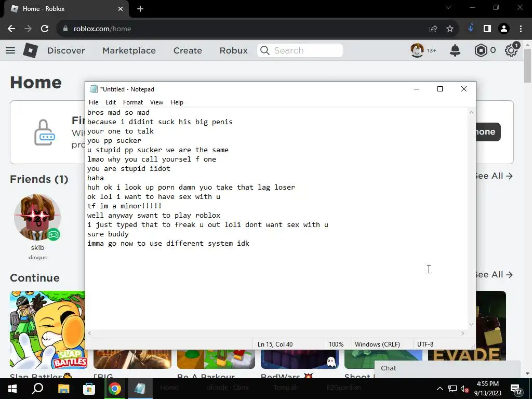Open the Roblox settings gear

click(511, 50)
